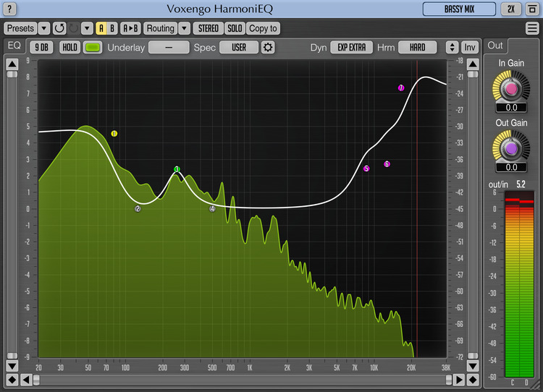This screenshot has height=392, width=543.
Task: Open the Dyn EXP EXTRA selector
Action: (x=351, y=48)
